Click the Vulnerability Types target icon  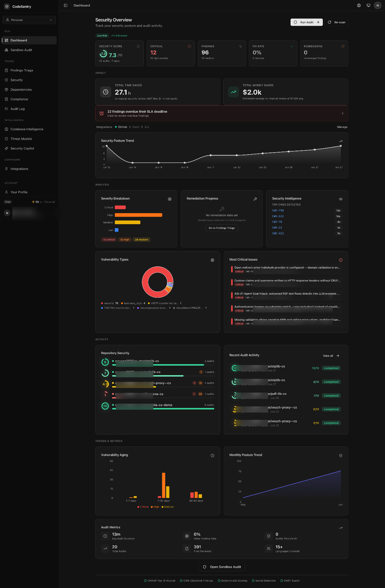coord(212,260)
